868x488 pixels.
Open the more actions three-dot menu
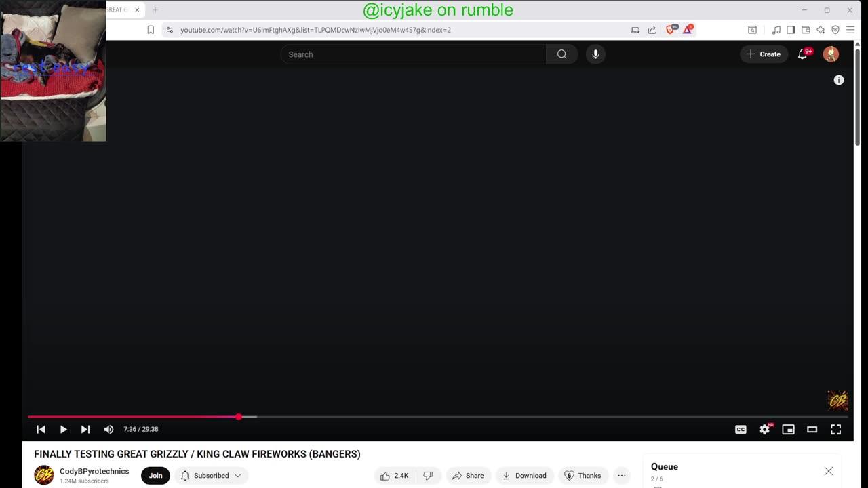622,475
